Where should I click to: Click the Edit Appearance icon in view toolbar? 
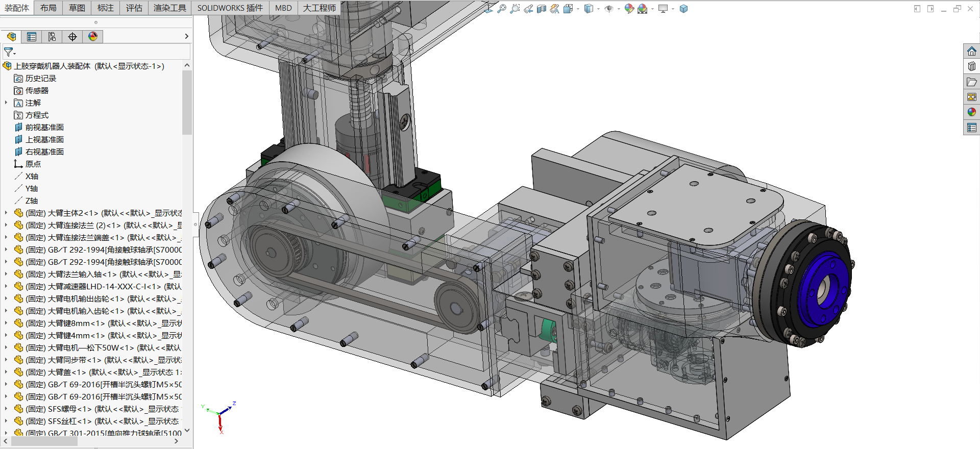tap(629, 9)
